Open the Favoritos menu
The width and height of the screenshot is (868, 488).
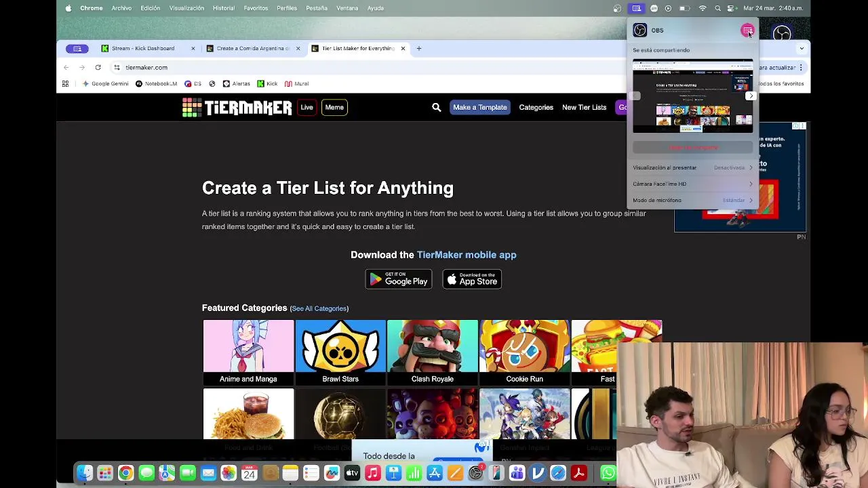pyautogui.click(x=256, y=8)
